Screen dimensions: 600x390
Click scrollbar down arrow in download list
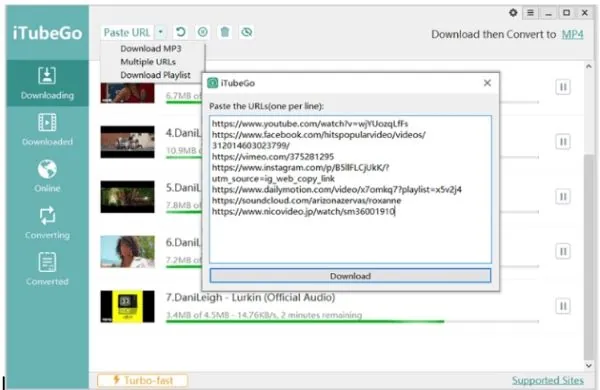589,366
